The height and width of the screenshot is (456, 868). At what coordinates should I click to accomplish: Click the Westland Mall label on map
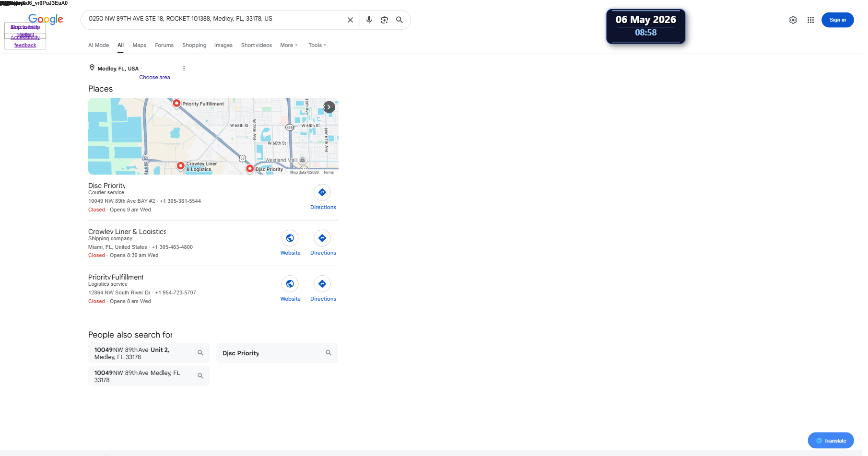[x=281, y=160]
